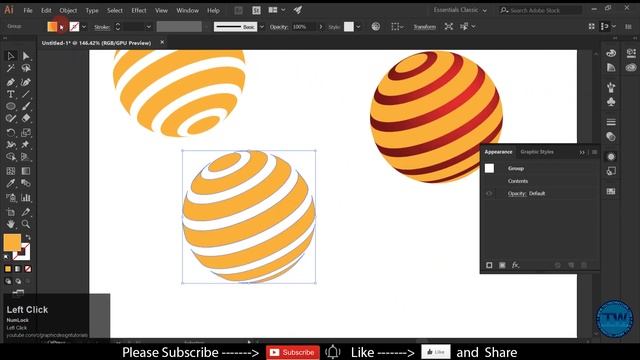
Task: Add new stroke in Appearance panel
Action: 489,265
